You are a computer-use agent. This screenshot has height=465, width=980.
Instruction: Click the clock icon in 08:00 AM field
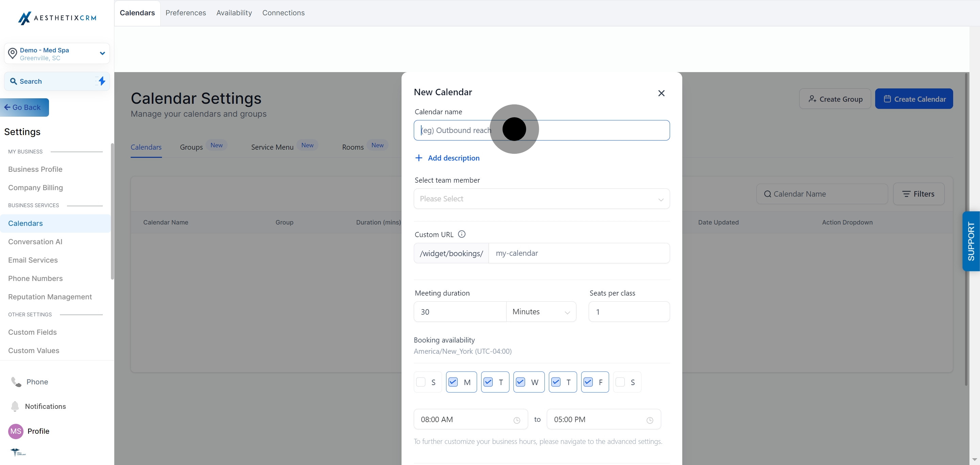point(517,420)
